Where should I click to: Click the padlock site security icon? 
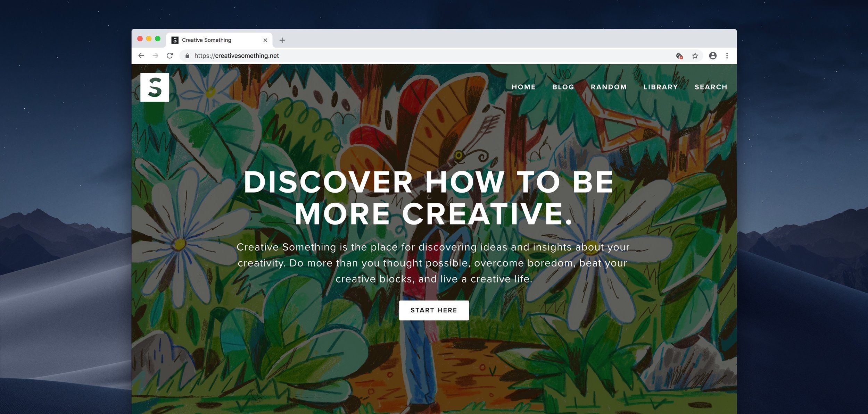[187, 56]
